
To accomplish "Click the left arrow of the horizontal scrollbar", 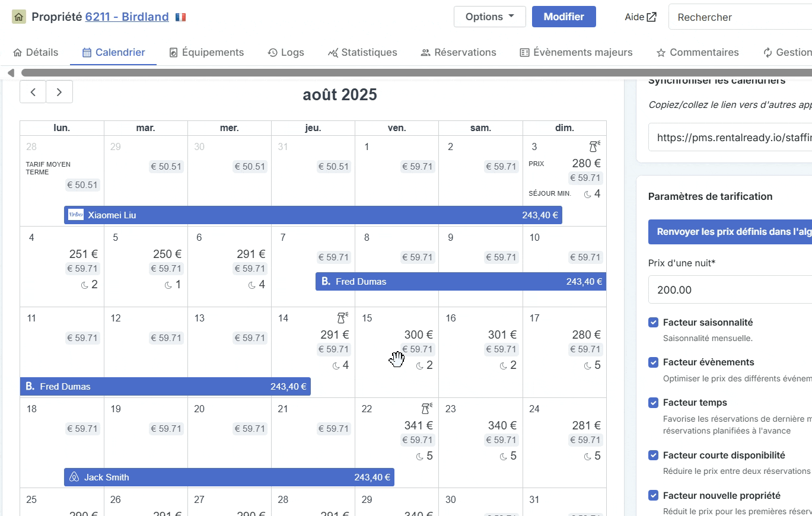I will 11,73.
